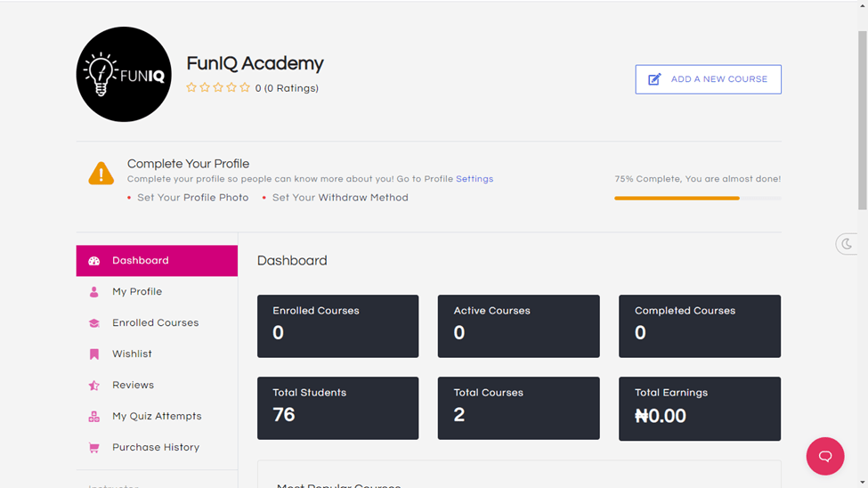Image resolution: width=868 pixels, height=488 pixels.
Task: Click the Enrolled Courses stat card
Action: click(x=337, y=326)
